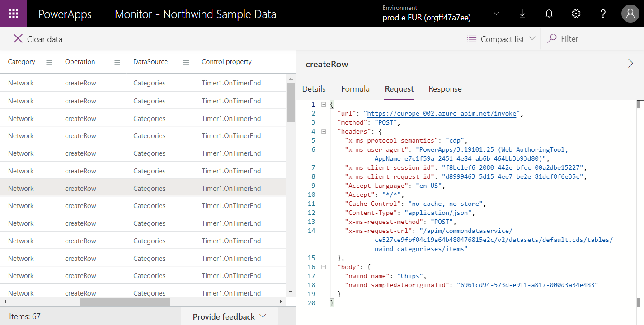
Task: Switch to the Details tab
Action: tap(314, 89)
